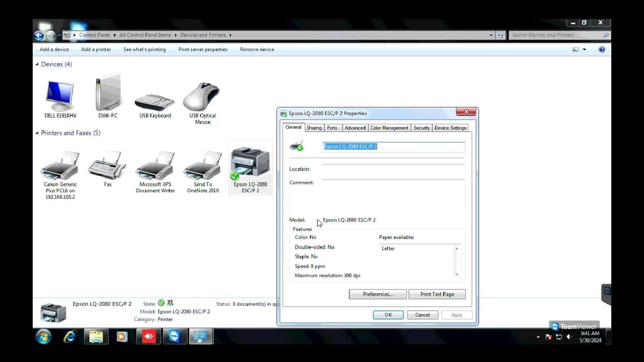Expand the All Control Panel Items breadcrumb arrow
This screenshot has height=362, width=644.
tap(176, 35)
